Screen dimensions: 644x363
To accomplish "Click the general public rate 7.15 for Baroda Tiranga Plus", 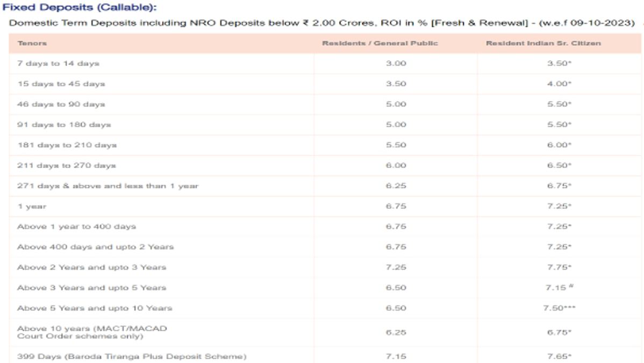I will pyautogui.click(x=396, y=357).
